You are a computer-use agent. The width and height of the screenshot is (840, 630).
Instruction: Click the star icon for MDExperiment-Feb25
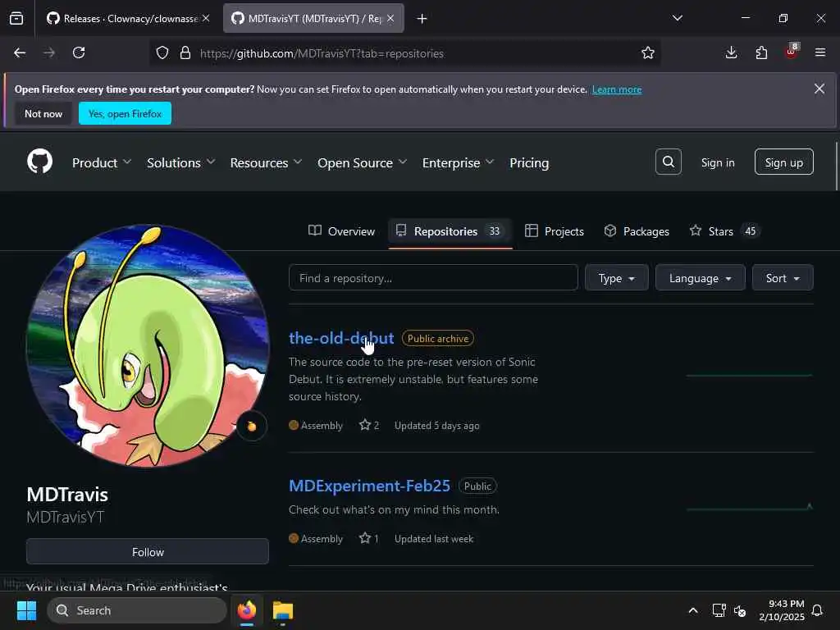(365, 538)
